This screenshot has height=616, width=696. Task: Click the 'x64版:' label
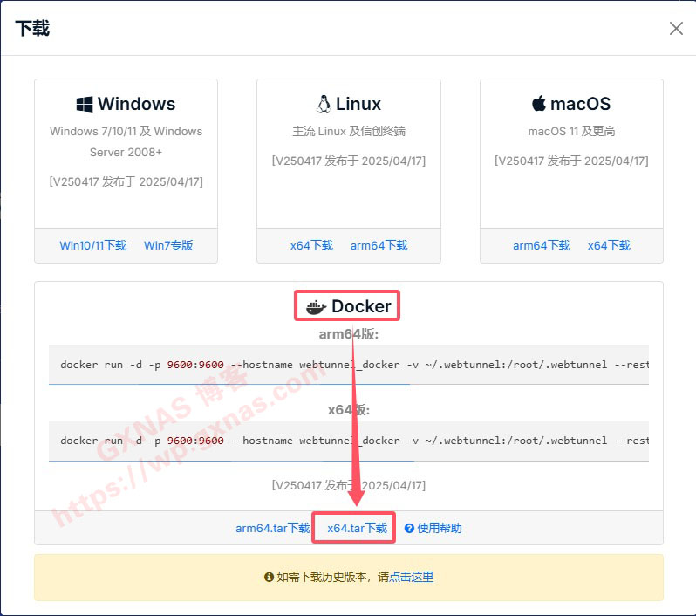(349, 410)
